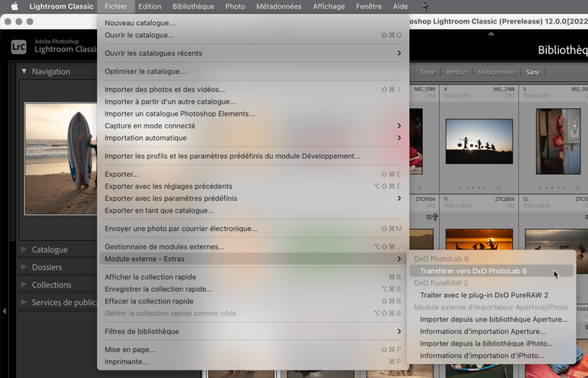Expand Filtres de bibliothèque submenu
This screenshot has height=378, width=588.
pos(253,331)
